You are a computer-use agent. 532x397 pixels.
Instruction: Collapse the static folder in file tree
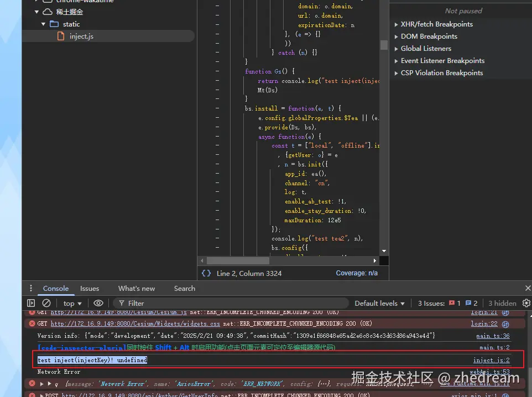pos(44,24)
